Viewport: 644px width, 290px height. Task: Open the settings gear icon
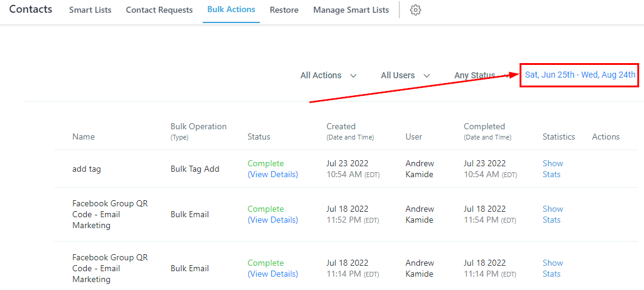tap(415, 10)
